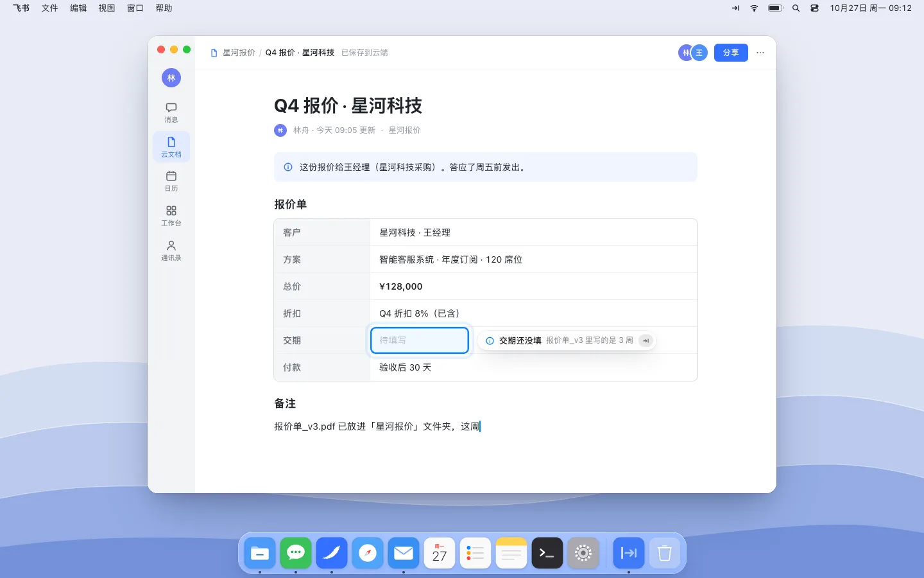Screen dimensions: 924x578
Task: Open the tab-arrow app in dock
Action: point(629,553)
